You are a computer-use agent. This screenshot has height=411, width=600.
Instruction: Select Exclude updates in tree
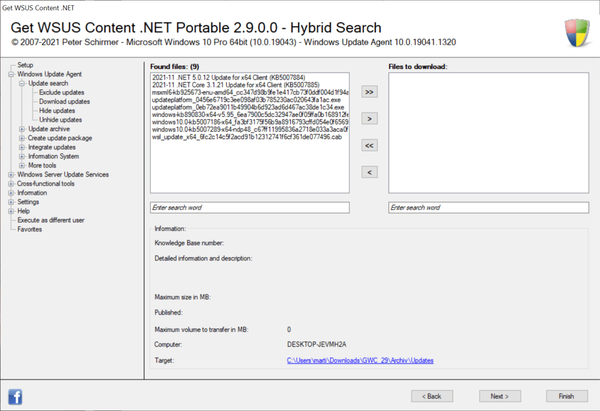click(x=62, y=92)
